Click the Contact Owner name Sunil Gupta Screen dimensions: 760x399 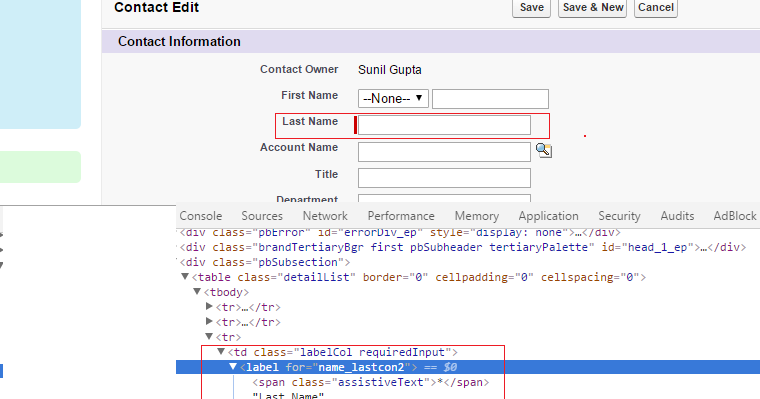390,70
